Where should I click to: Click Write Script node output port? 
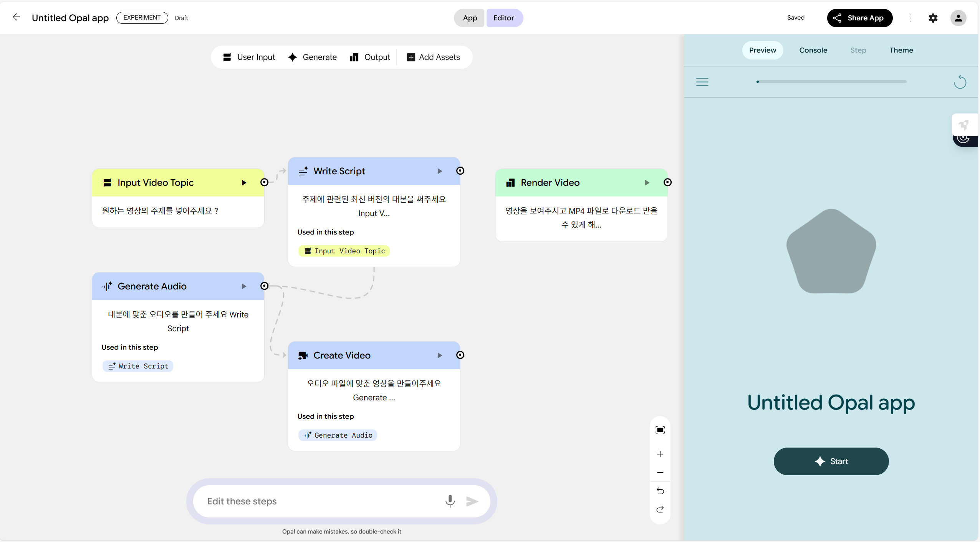point(460,171)
